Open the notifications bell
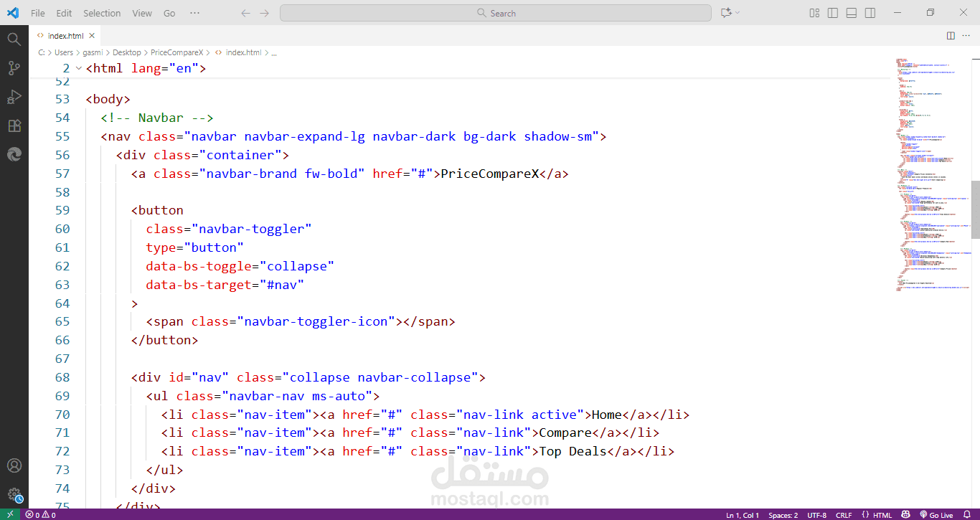The width and height of the screenshot is (980, 520). click(x=968, y=515)
